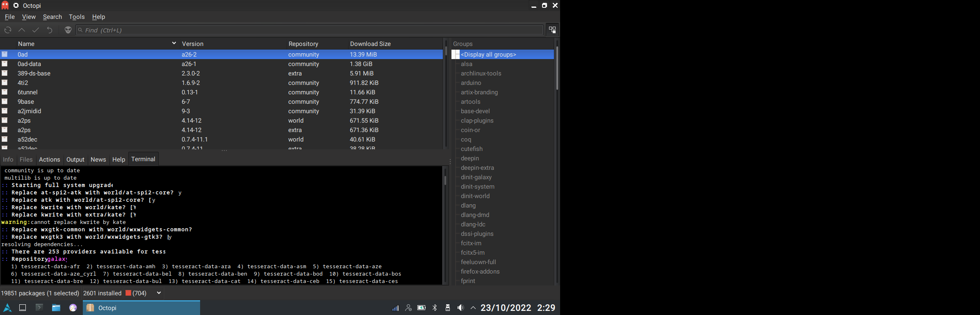Image resolution: width=980 pixels, height=315 pixels.
Task: Click the red ghost Octopi title icon
Action: tap(5, 5)
